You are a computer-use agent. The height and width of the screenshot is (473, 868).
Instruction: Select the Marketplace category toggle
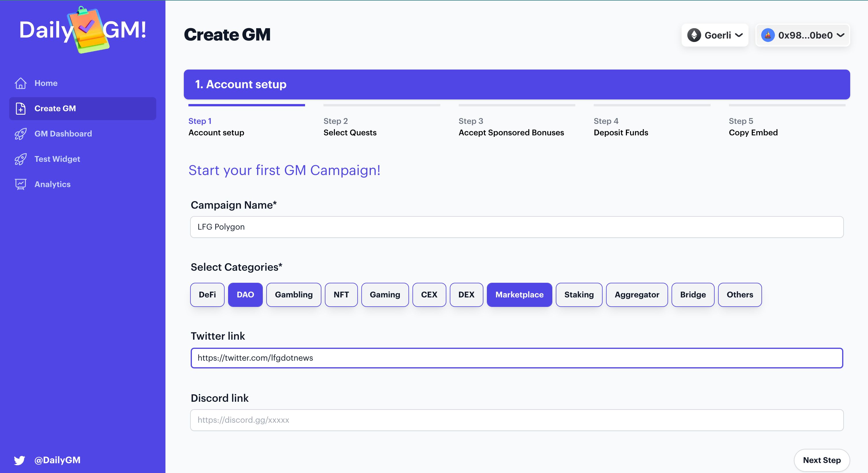coord(519,294)
